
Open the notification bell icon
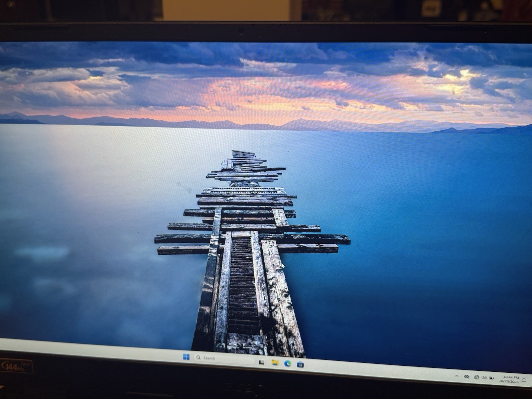point(524,380)
